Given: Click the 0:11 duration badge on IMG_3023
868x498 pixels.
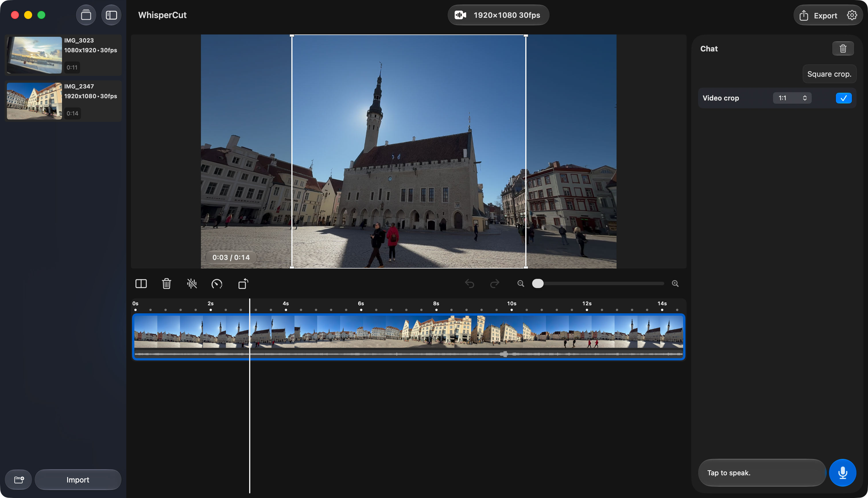Looking at the screenshot, I should coord(72,67).
